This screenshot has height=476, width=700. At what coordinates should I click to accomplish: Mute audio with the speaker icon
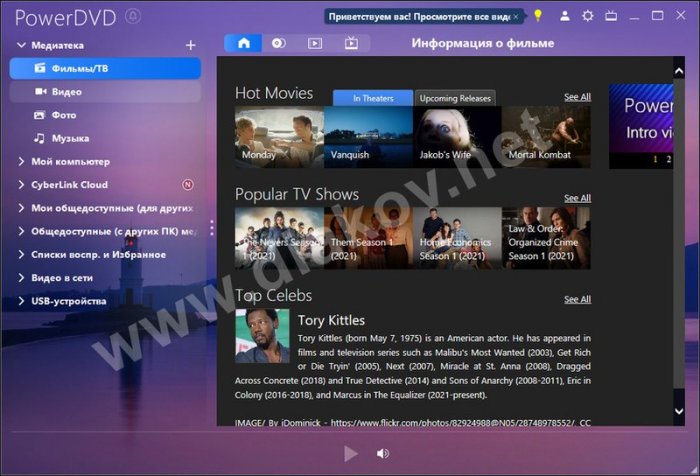382,454
